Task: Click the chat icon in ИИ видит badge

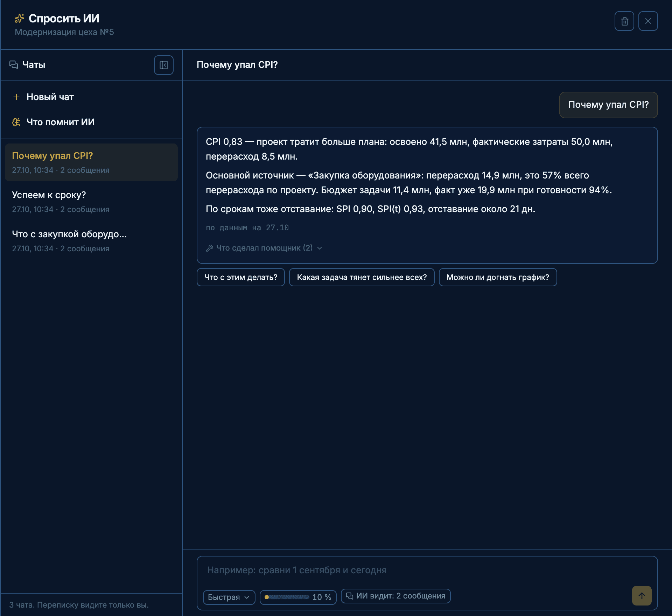Action: click(x=350, y=596)
